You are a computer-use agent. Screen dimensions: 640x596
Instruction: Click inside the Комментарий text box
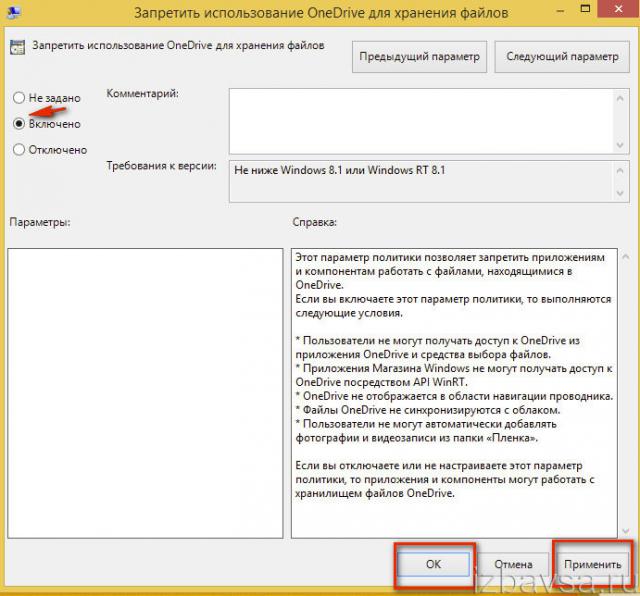point(420,121)
